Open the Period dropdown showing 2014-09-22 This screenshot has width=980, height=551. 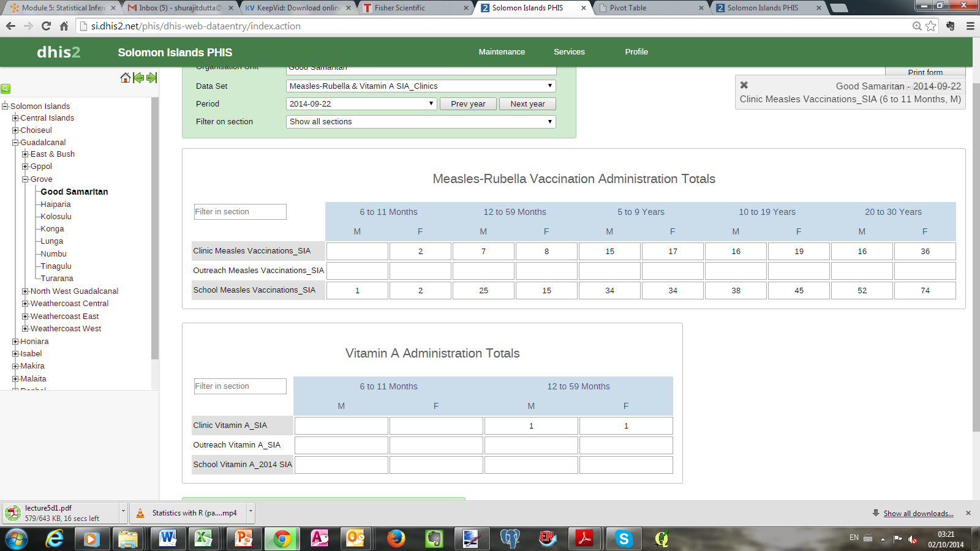361,104
